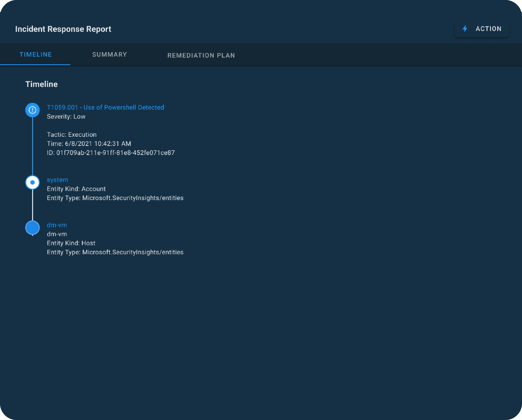Open the blue dm-vm host link
The height and width of the screenshot is (420, 522).
coord(57,225)
